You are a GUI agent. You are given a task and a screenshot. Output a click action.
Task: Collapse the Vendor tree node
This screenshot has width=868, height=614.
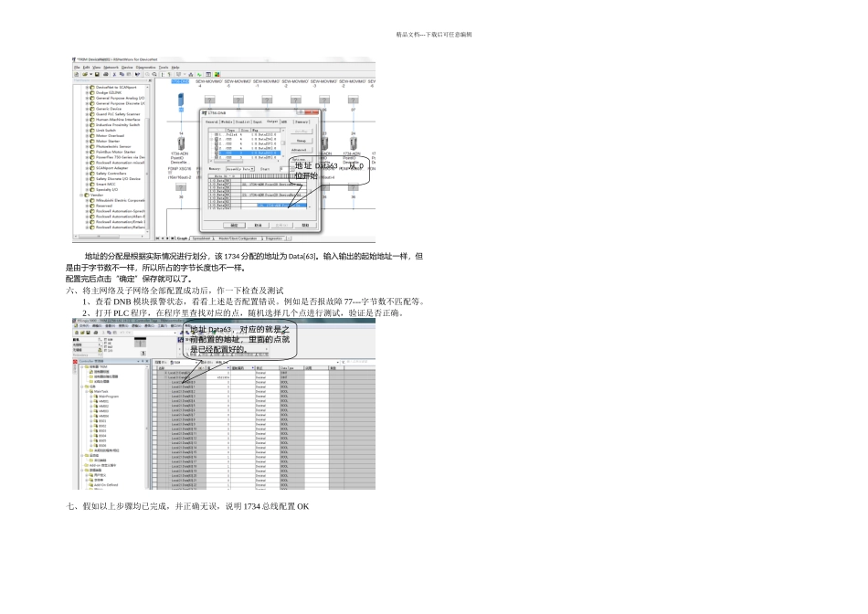click(x=81, y=195)
